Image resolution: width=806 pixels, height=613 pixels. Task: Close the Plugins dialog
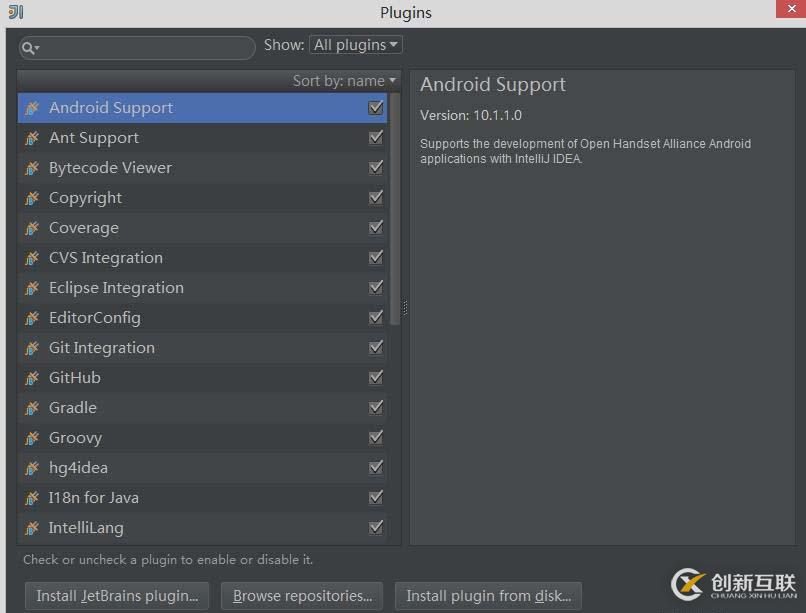[x=791, y=9]
